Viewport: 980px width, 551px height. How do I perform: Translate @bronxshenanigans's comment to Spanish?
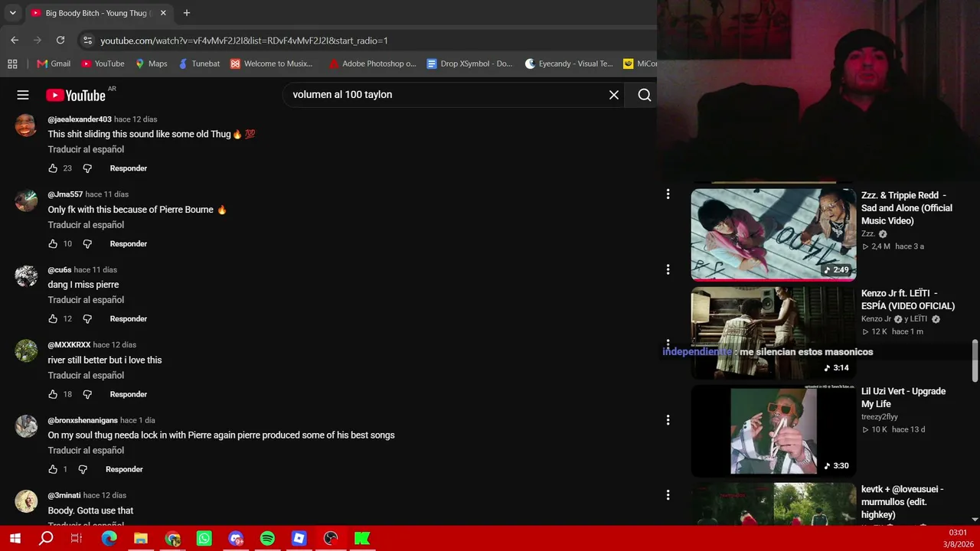coord(86,451)
